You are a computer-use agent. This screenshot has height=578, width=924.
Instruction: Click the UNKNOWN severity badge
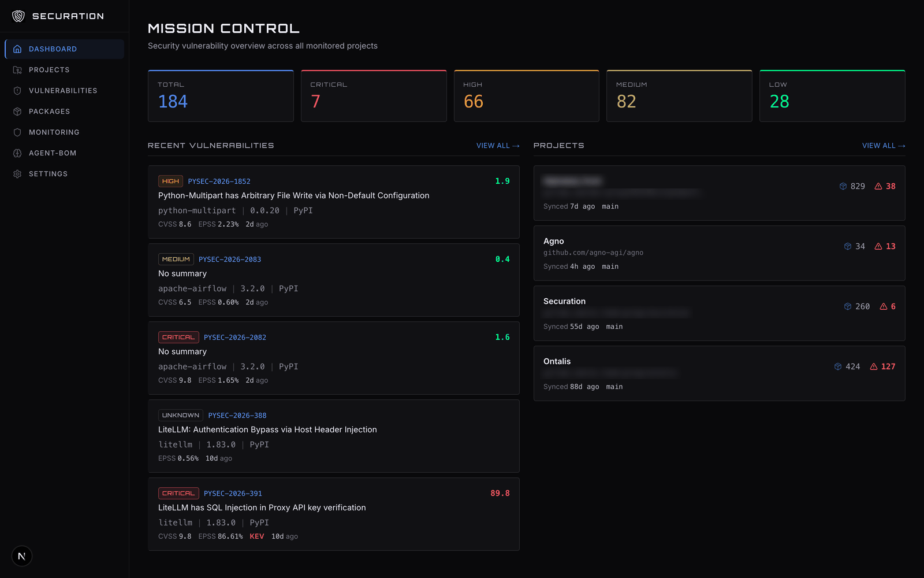coord(181,416)
